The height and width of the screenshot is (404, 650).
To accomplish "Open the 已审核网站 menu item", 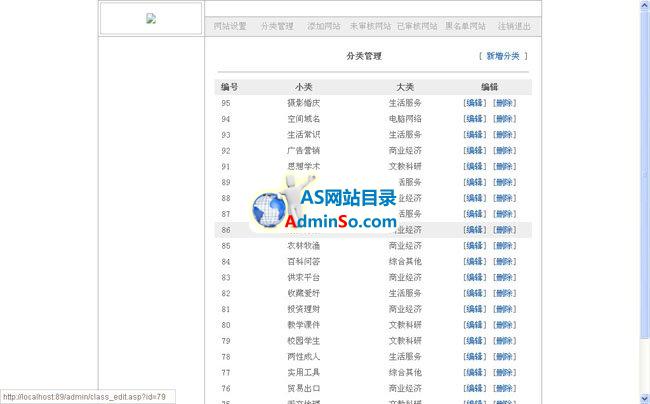I will tap(417, 26).
